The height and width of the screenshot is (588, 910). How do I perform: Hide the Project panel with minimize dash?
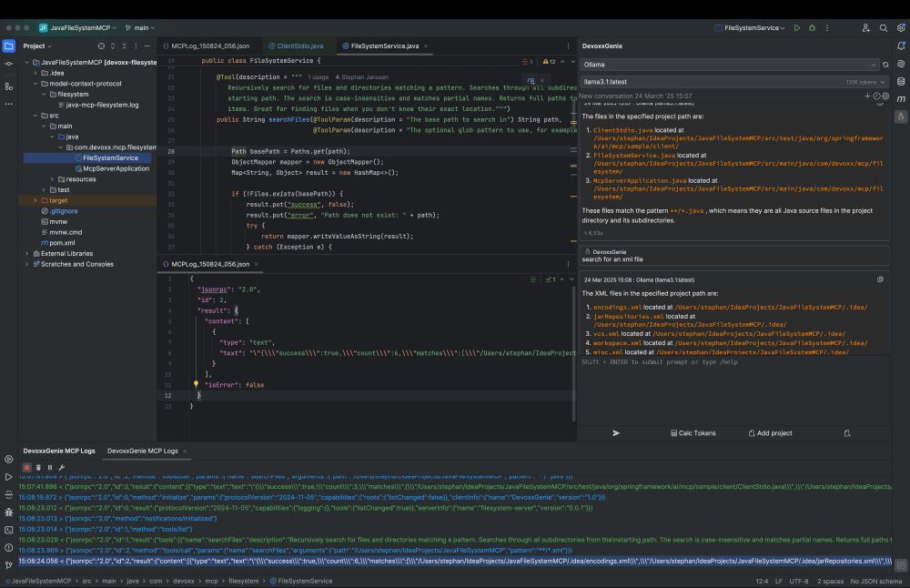(x=147, y=46)
